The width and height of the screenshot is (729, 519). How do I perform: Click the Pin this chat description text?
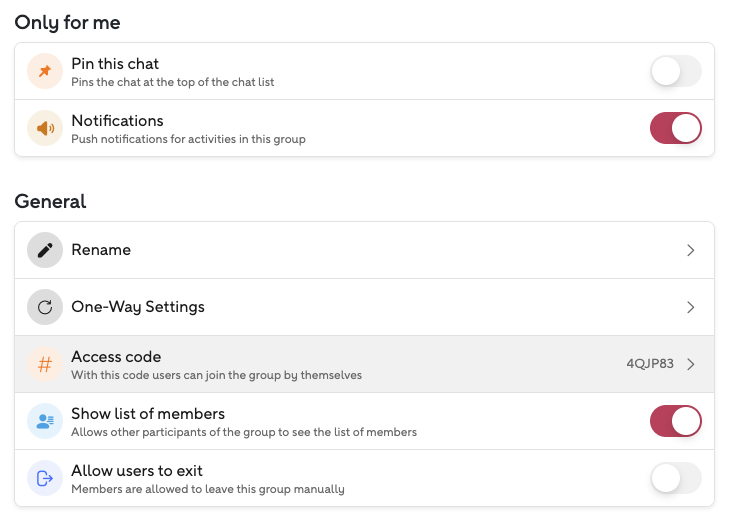pos(172,82)
